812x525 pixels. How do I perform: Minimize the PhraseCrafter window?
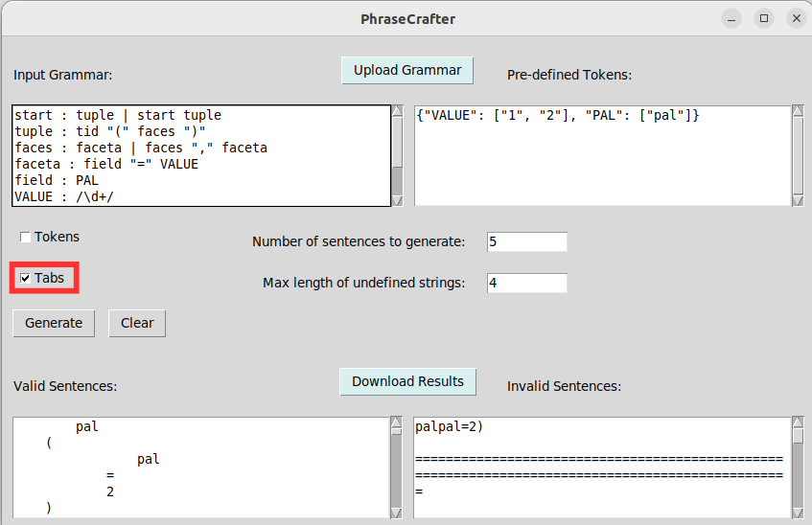click(x=731, y=18)
